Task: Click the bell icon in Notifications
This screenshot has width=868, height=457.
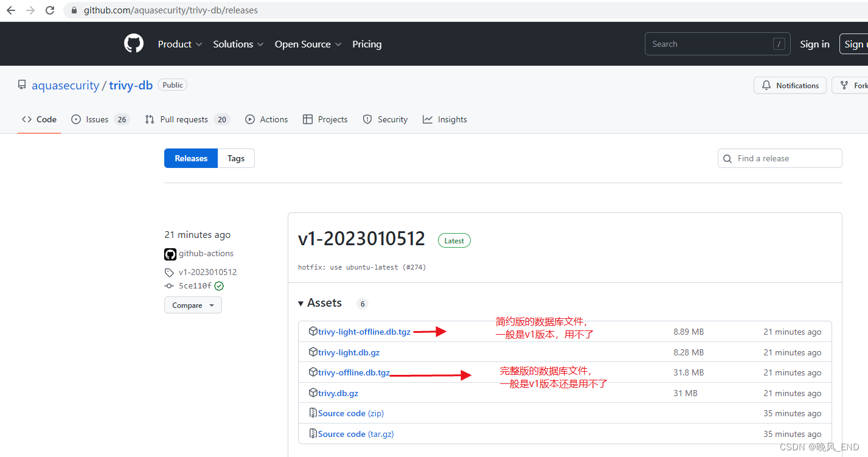Action: point(766,86)
